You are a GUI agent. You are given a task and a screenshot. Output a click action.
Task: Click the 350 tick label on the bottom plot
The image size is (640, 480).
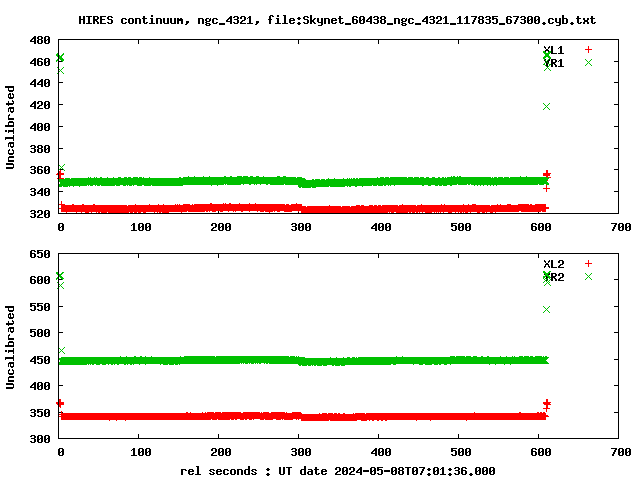point(40,413)
